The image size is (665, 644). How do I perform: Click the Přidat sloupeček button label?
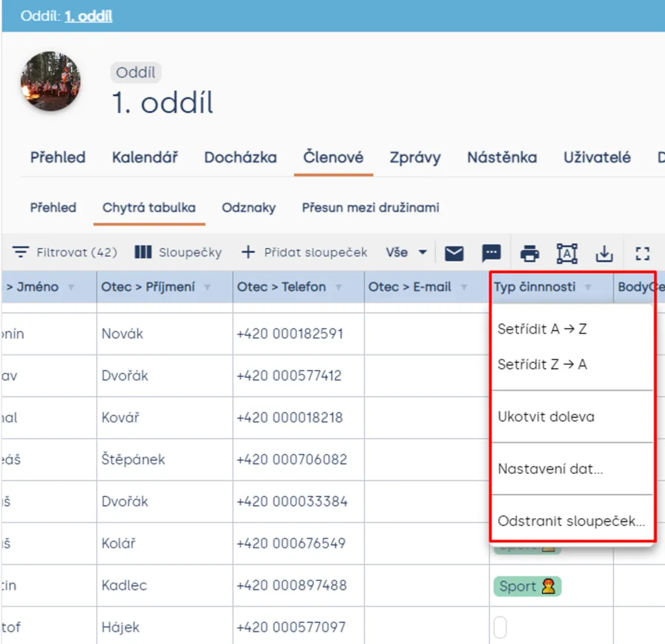(316, 253)
